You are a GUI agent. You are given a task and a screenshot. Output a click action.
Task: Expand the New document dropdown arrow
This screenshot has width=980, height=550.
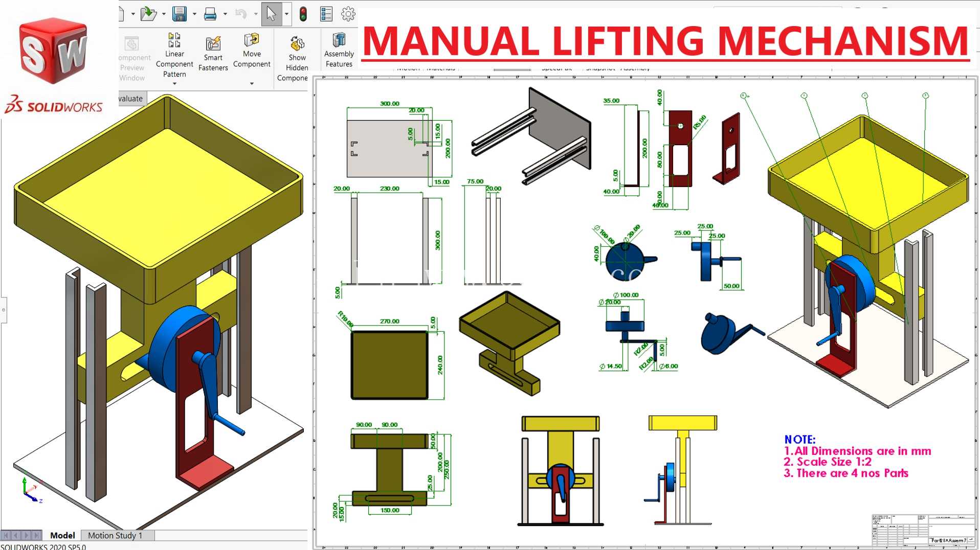click(133, 14)
